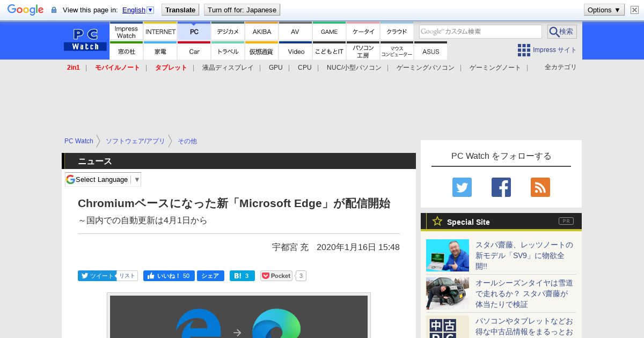Open the NUC/小型パソコン category link
Image resolution: width=644 pixels, height=338 pixels.
coord(354,68)
